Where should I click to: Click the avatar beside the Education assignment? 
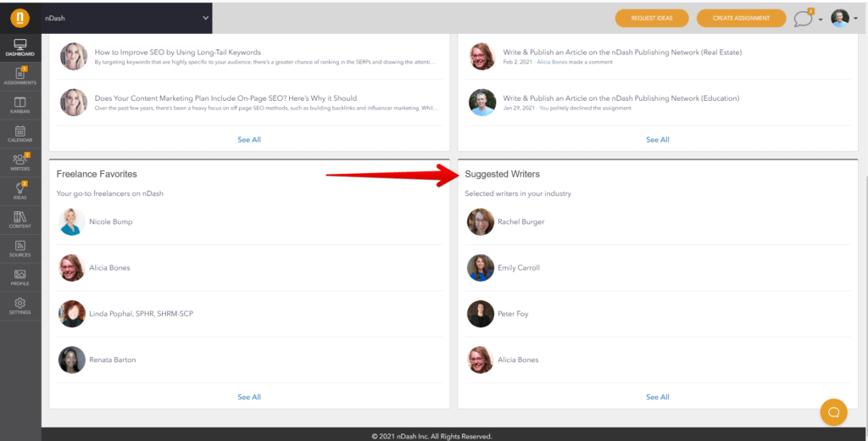pyautogui.click(x=482, y=103)
